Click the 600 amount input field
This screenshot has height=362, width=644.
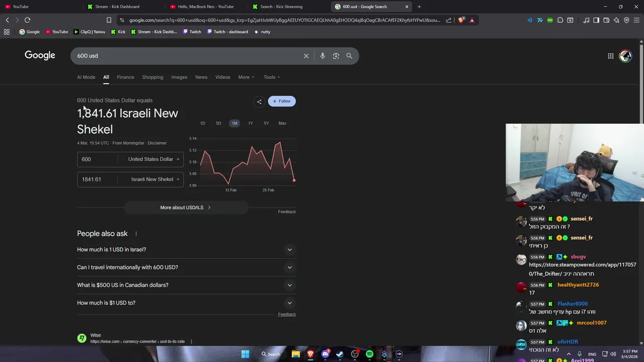click(x=97, y=159)
